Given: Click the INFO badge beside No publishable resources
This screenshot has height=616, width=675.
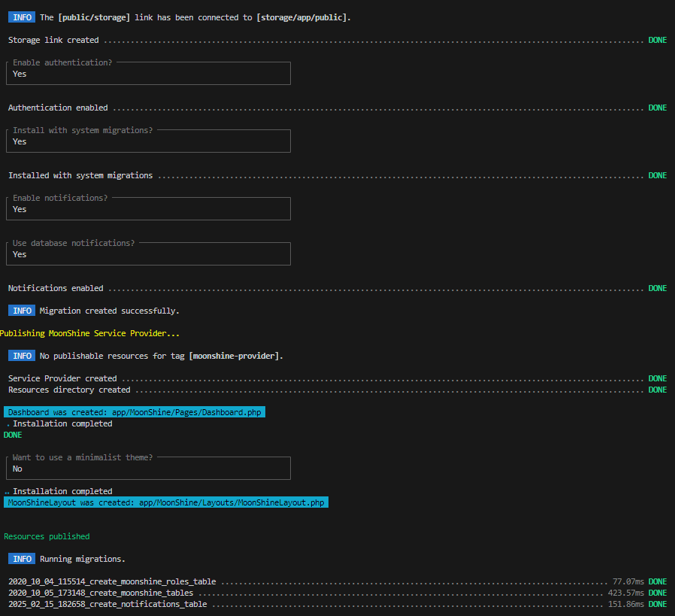Looking at the screenshot, I should [22, 356].
